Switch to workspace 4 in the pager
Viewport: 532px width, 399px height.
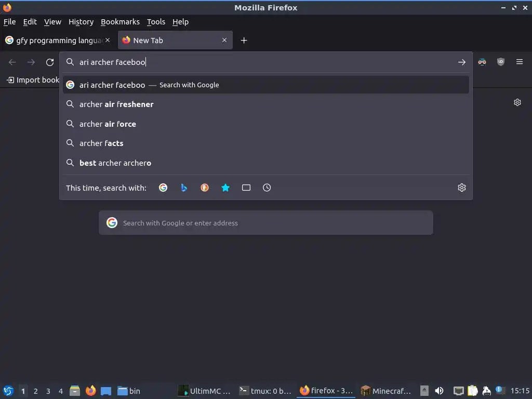[x=61, y=391]
